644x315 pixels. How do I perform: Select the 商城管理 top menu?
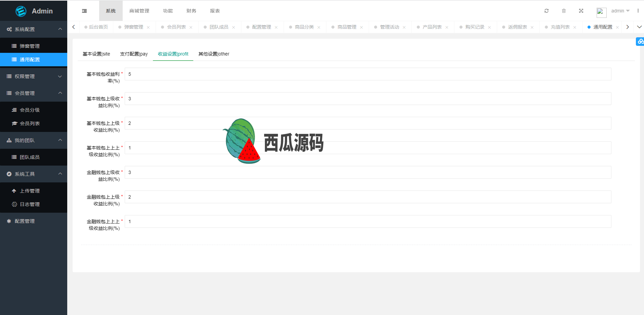[x=139, y=11]
